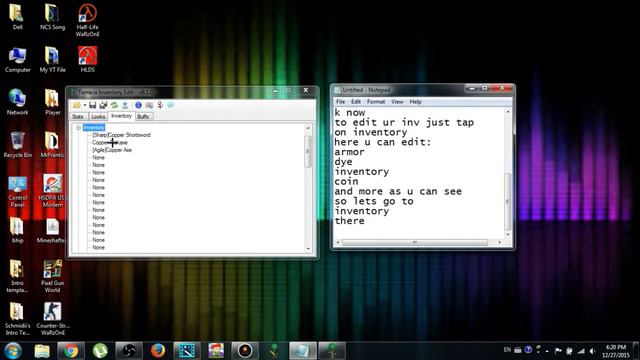This screenshot has height=360, width=640.
Task: Open Notepad View menu
Action: tap(397, 102)
